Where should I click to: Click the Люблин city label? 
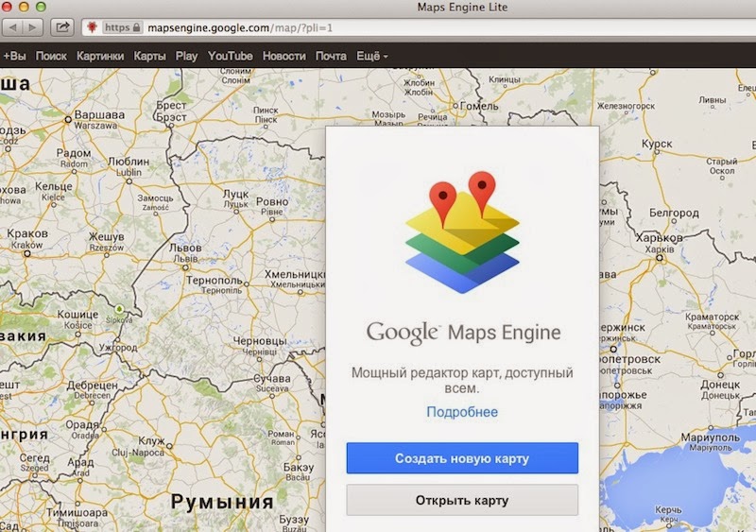pos(129,162)
